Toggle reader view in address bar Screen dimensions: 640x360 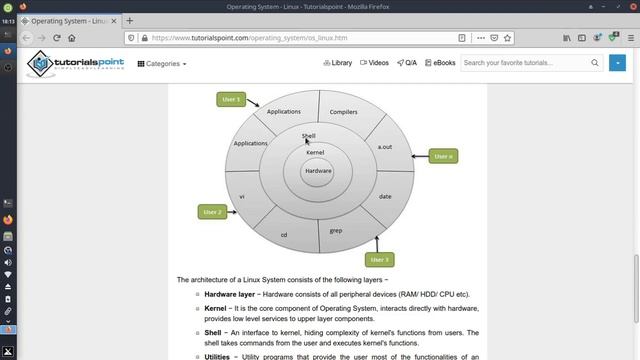click(462, 38)
